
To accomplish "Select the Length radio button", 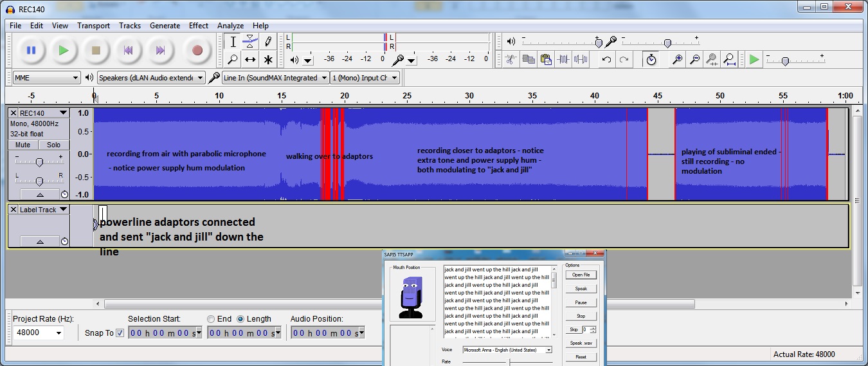I will coord(241,319).
